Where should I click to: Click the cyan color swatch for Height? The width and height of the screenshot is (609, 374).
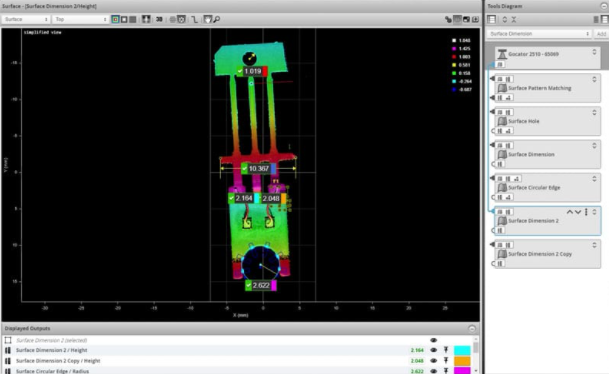click(462, 350)
